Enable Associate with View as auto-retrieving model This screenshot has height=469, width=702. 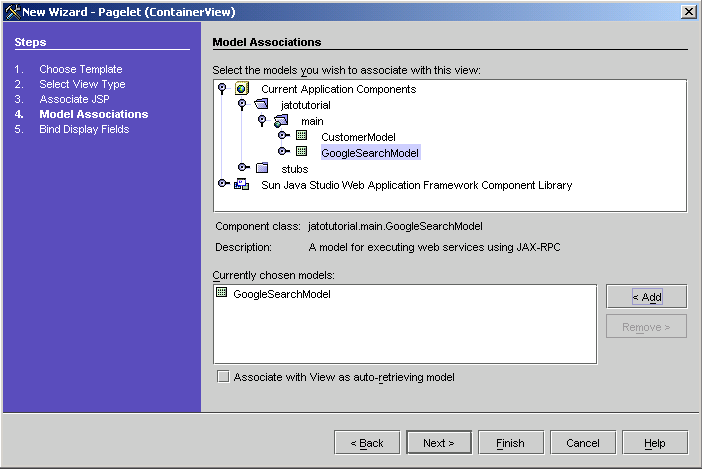223,376
